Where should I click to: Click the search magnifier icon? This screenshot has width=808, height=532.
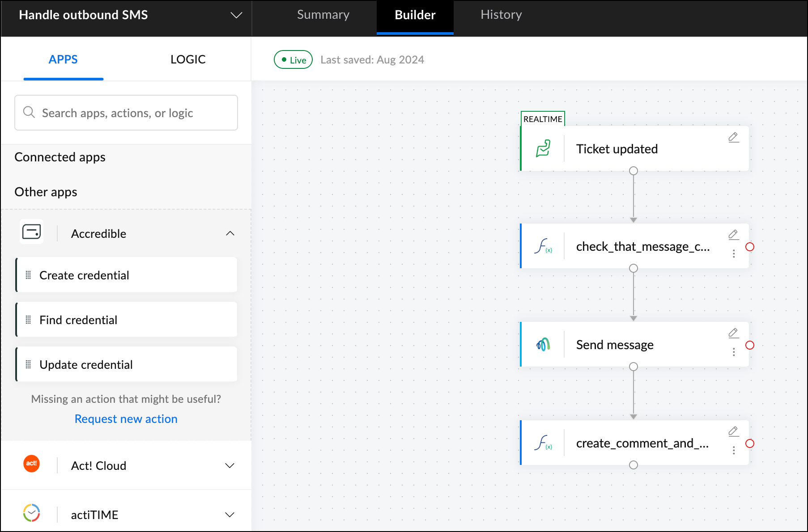(29, 112)
